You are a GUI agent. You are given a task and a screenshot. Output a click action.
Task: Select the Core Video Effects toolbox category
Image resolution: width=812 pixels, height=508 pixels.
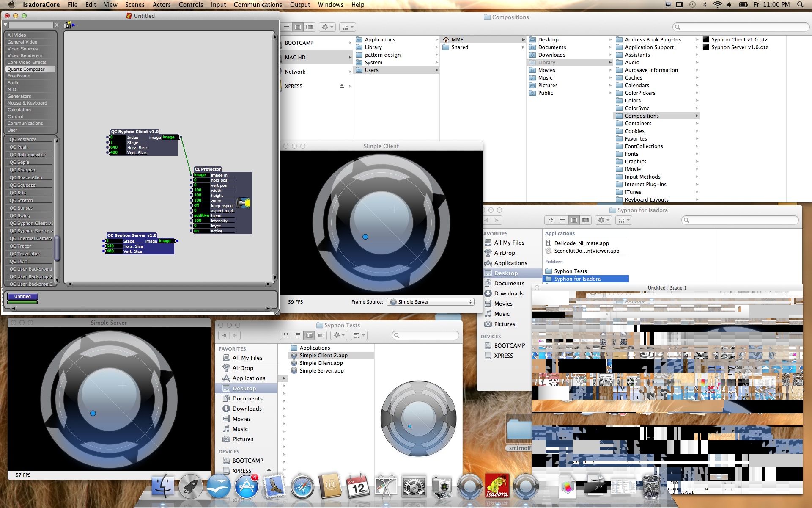[30, 62]
